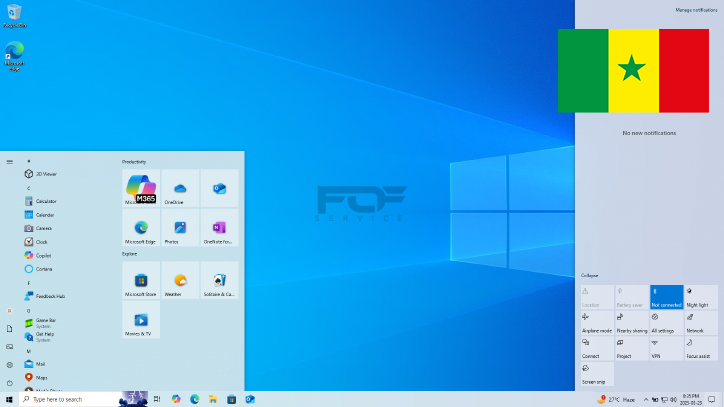Viewport: 724px width, 407px height.
Task: Select the Productivity group heading
Action: pyautogui.click(x=134, y=162)
